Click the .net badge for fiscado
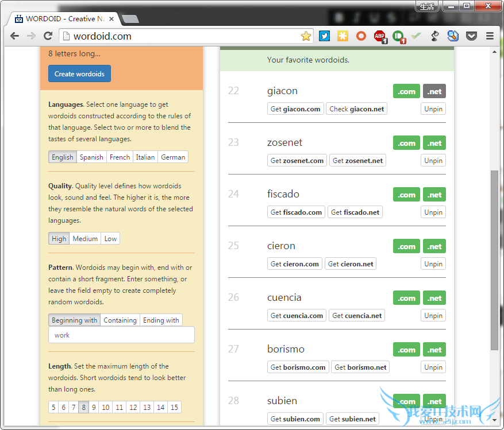Image resolution: width=504 pixels, height=430 pixels. [434, 195]
